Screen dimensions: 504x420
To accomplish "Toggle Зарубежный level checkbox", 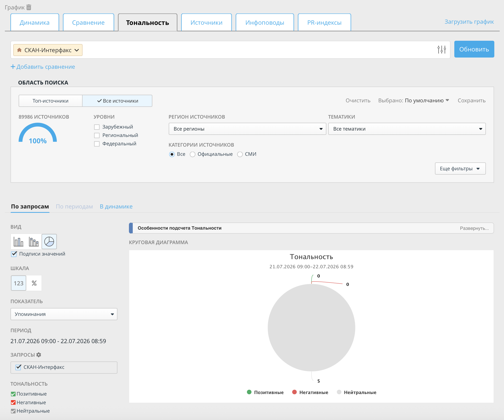I will [x=97, y=127].
